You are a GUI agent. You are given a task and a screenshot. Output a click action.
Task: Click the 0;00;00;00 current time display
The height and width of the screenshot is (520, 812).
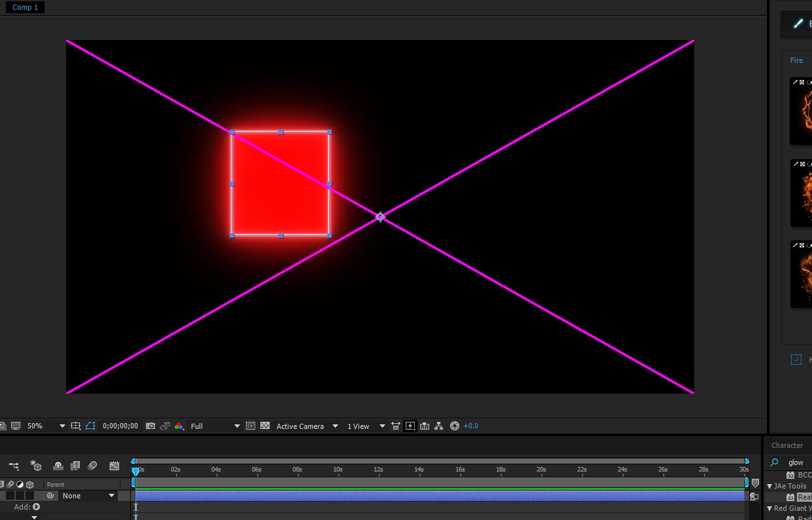pos(120,426)
